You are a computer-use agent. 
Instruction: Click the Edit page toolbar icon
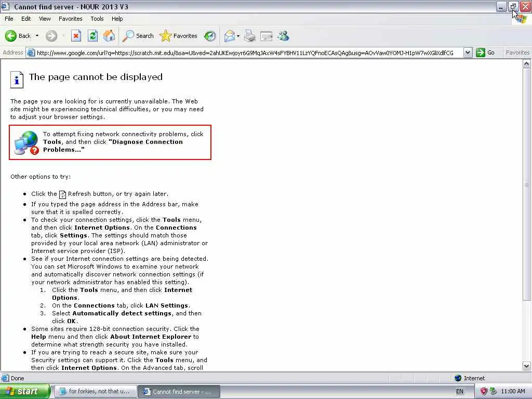coord(267,36)
